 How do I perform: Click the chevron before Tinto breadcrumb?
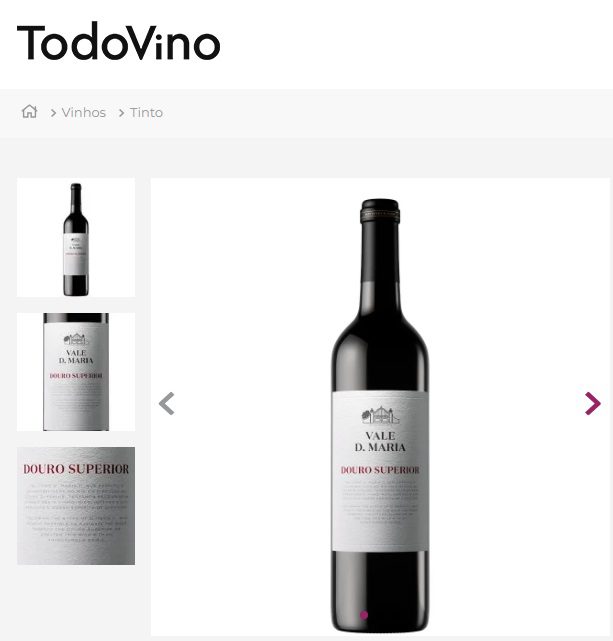121,113
